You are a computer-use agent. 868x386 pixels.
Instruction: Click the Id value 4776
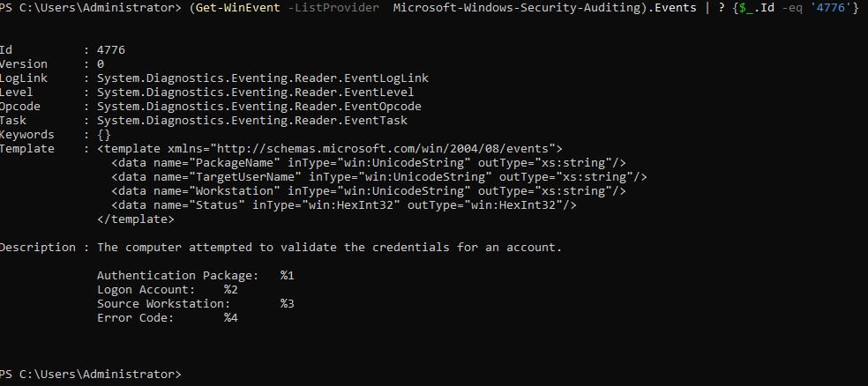tap(111, 49)
